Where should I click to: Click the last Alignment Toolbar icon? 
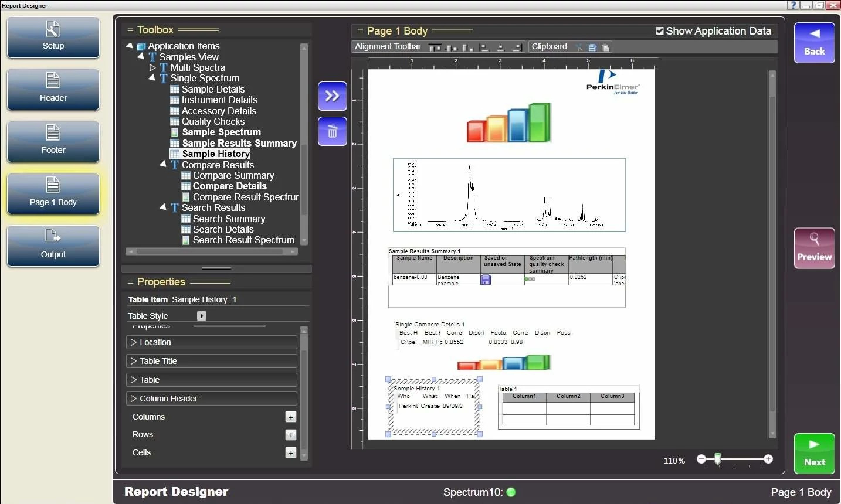tap(517, 47)
